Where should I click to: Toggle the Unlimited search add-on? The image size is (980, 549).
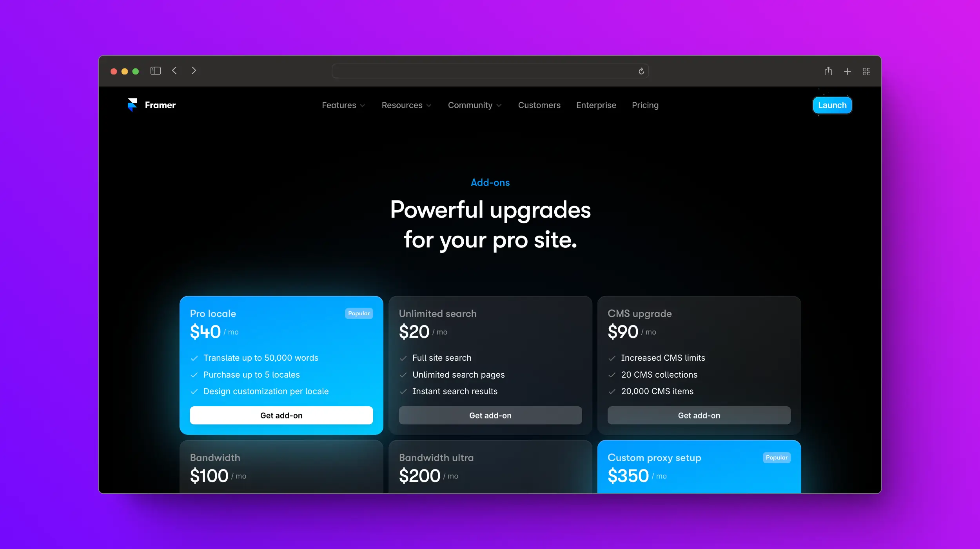click(x=490, y=415)
